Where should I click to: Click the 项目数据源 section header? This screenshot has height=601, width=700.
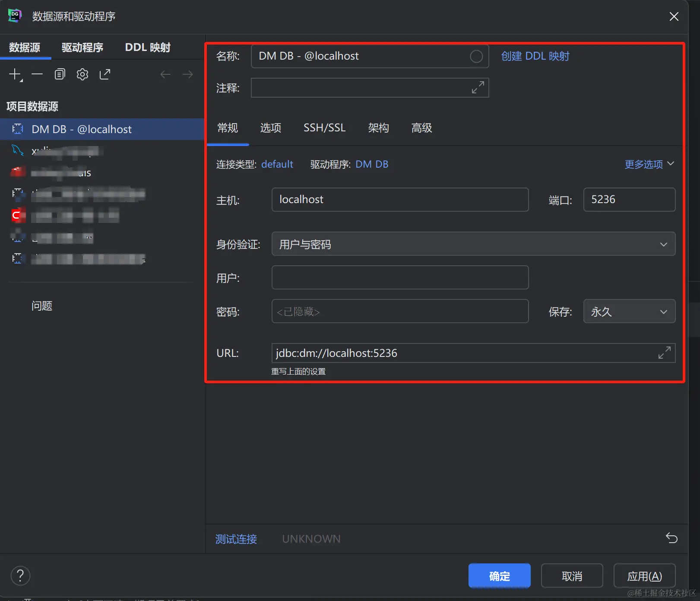(x=32, y=106)
